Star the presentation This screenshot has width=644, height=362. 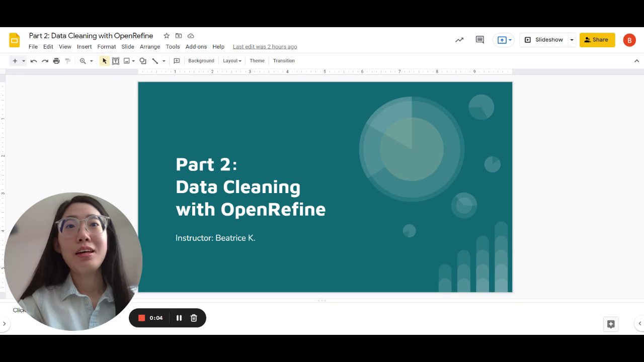tap(167, 36)
